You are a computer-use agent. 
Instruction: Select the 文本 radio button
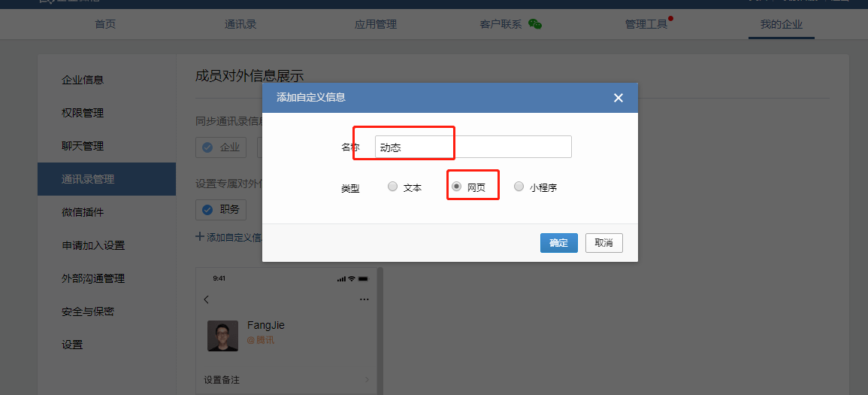point(392,187)
